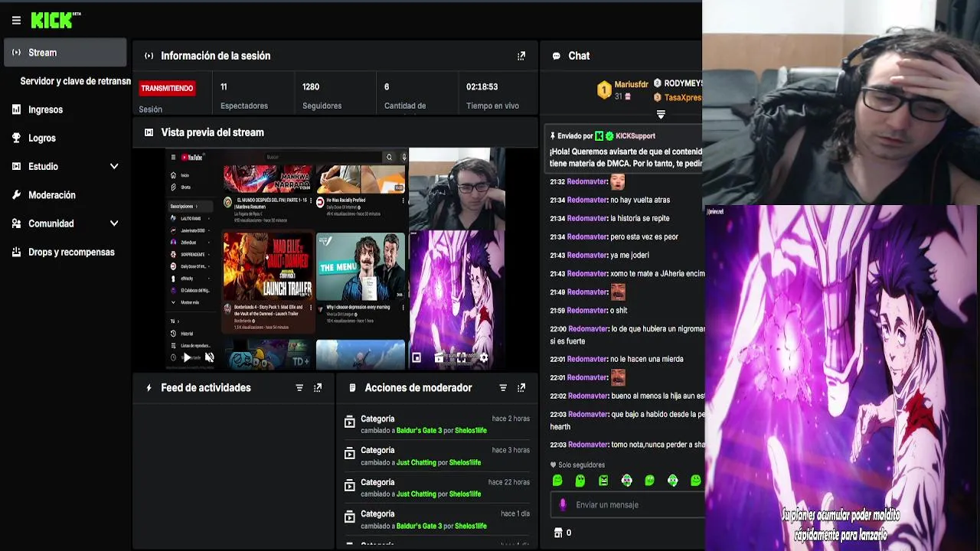Click the 'o shit' chat message
This screenshot has width=980, height=551.
tap(619, 311)
